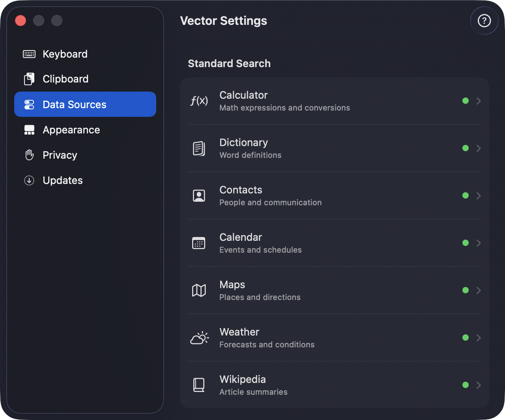Toggle the Weather enabled indicator
This screenshot has height=420, width=505.
(x=466, y=338)
